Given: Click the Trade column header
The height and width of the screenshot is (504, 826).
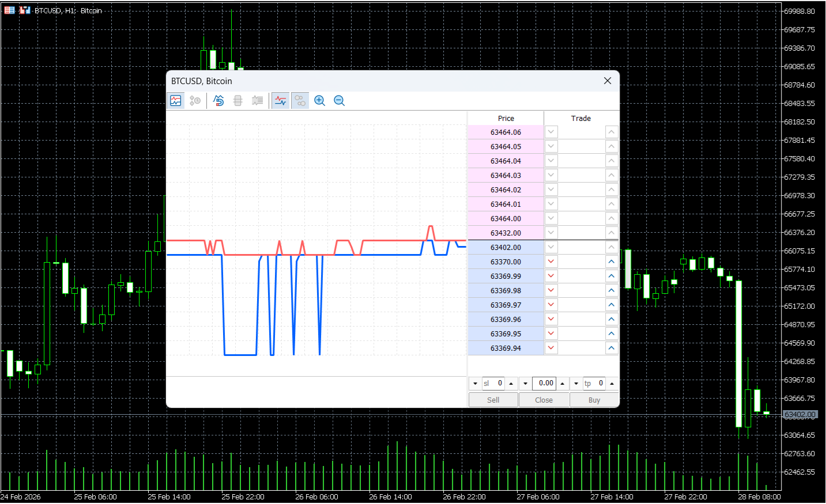Looking at the screenshot, I should pyautogui.click(x=581, y=118).
